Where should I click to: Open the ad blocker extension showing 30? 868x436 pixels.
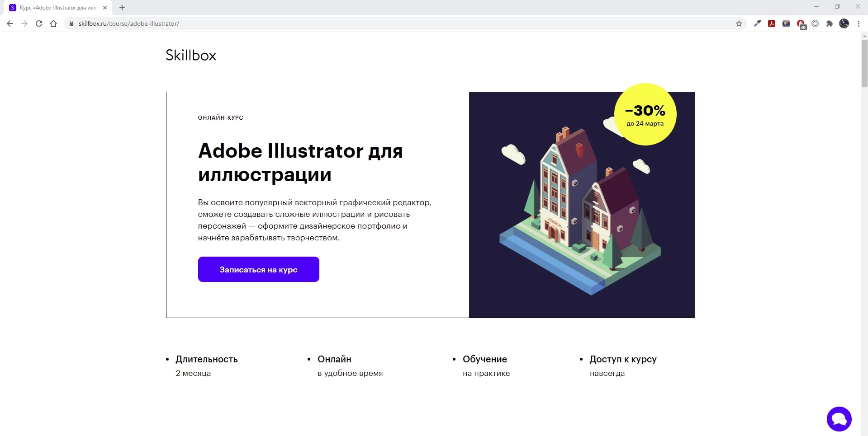(x=801, y=24)
